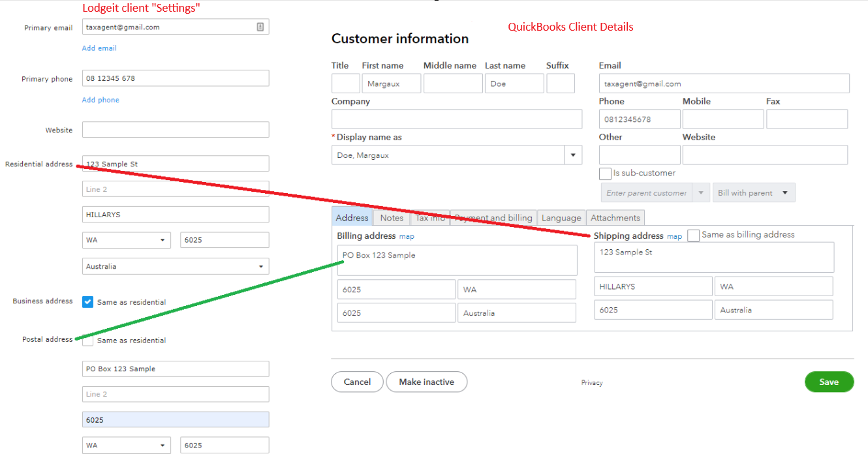The height and width of the screenshot is (471, 868).
Task: Click the icon inside Primary email field
Action: tap(260, 27)
